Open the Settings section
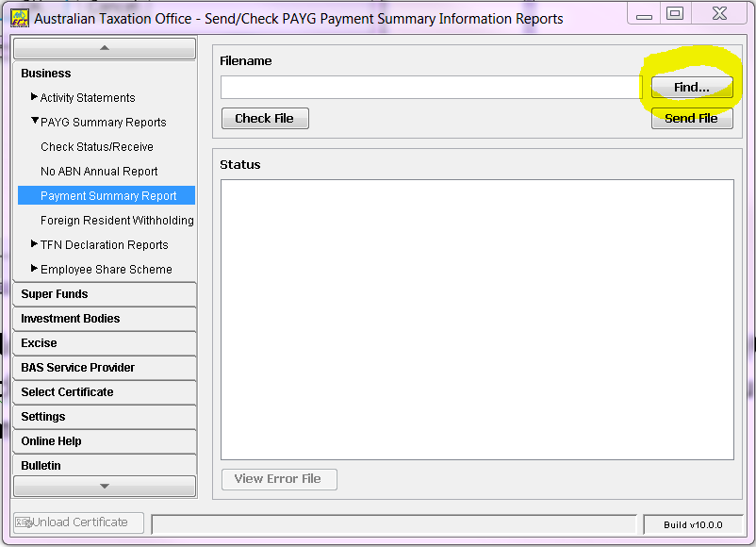Viewport: 756px width, 547px height. tap(105, 417)
